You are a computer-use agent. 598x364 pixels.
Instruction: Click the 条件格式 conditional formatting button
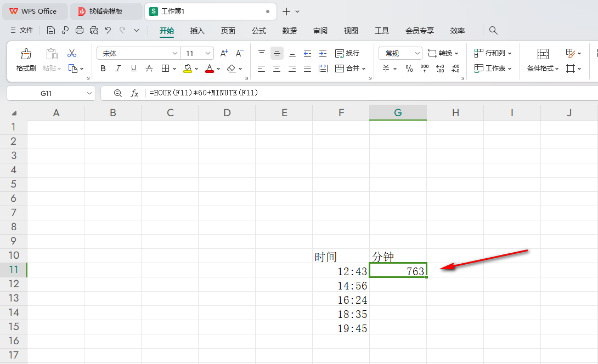[x=543, y=60]
